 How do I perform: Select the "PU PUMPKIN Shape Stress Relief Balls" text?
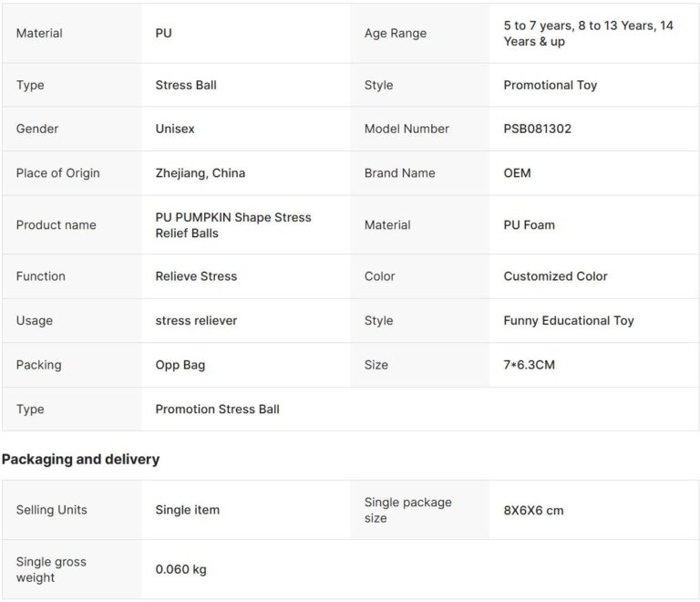click(233, 224)
